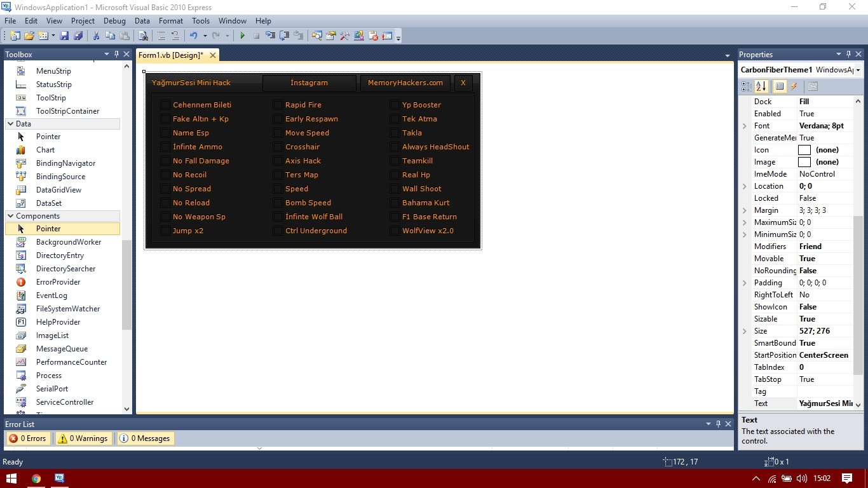Select the ErrorProvider icon in Toolbox

pos(21,282)
